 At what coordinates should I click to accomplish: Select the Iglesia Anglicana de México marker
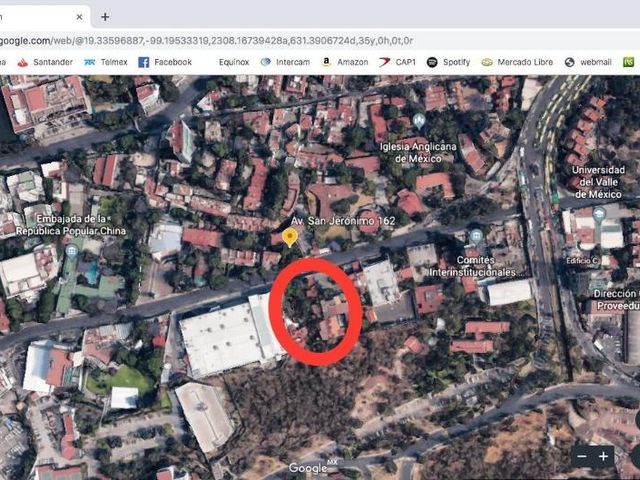419,121
